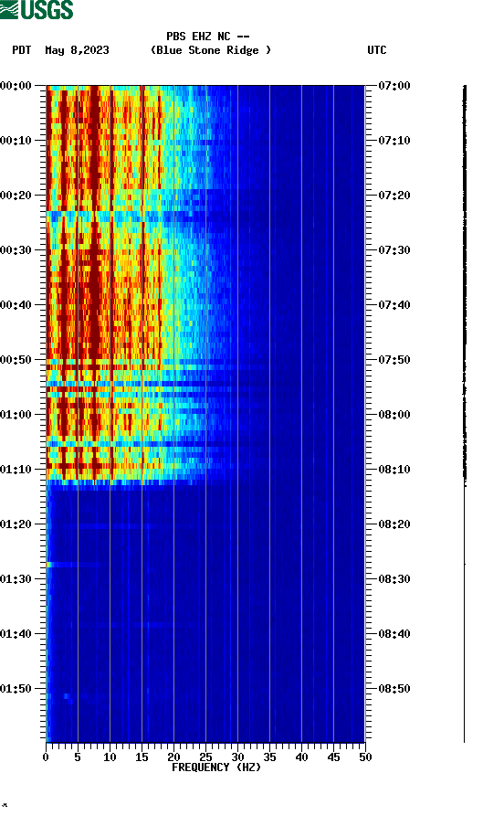The image size is (504, 815).
Task: Click the '25' frequency axis label
Action: point(205,757)
